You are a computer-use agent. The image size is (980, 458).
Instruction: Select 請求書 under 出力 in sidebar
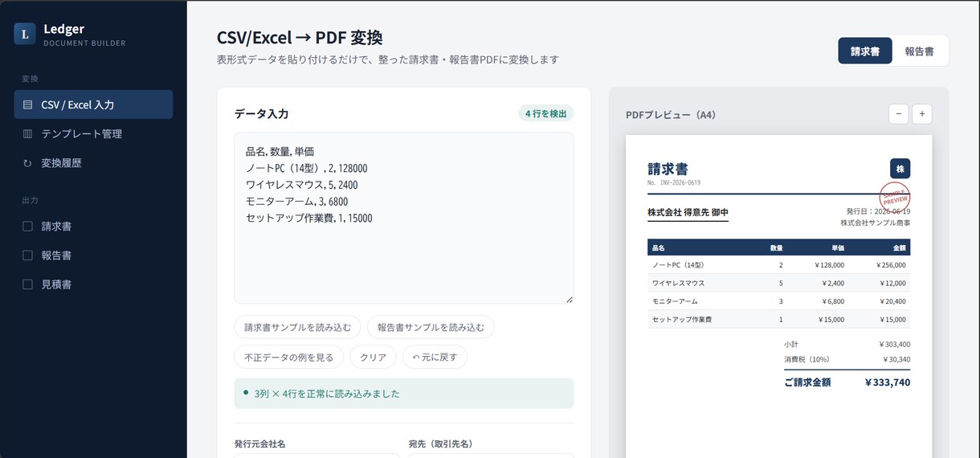click(93, 227)
